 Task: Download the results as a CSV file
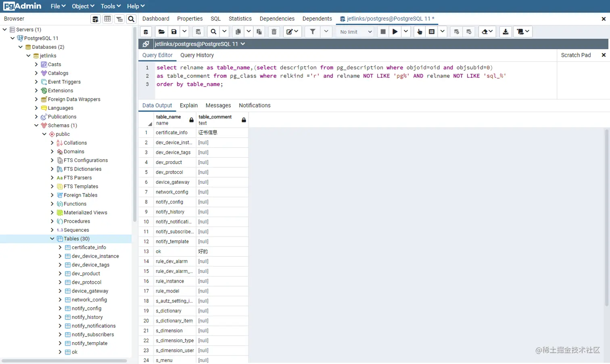pos(506,32)
